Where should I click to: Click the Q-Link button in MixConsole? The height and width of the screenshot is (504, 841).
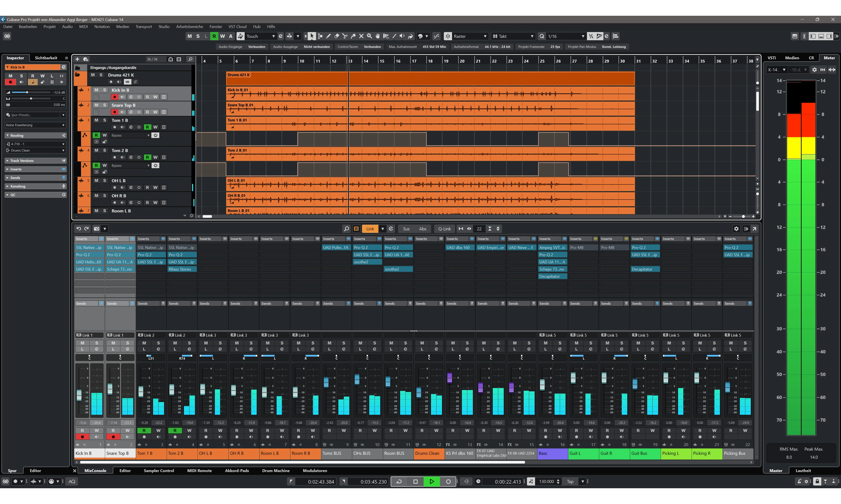coord(444,229)
